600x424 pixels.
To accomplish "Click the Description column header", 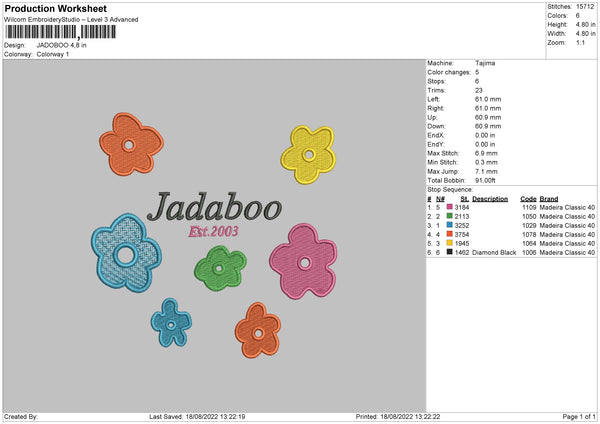I will pos(490,199).
